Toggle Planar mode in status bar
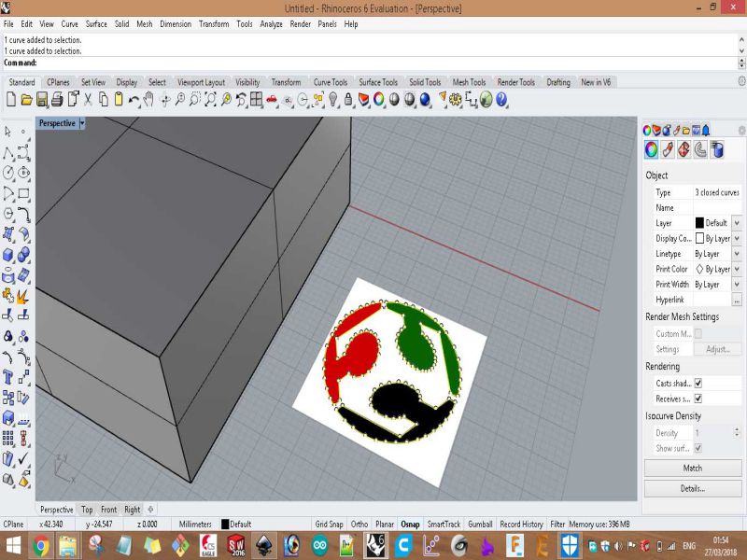This screenshot has height=560, width=747. coord(385,524)
